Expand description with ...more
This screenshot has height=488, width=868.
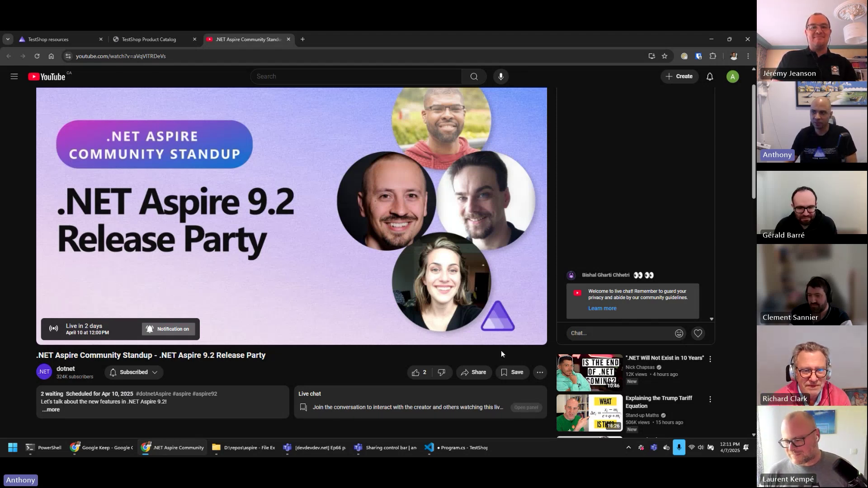pyautogui.click(x=50, y=410)
